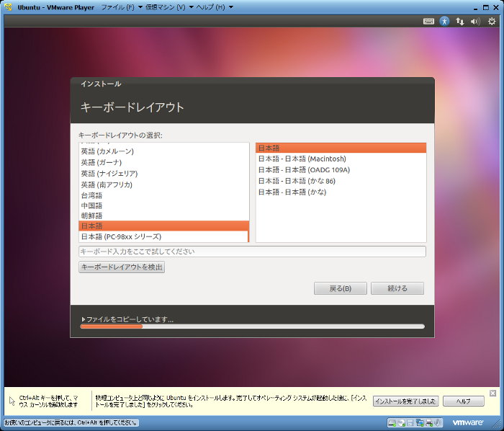This screenshot has height=431, width=504.
Task: Select 日本語 in the left layout list
Action: 163,226
